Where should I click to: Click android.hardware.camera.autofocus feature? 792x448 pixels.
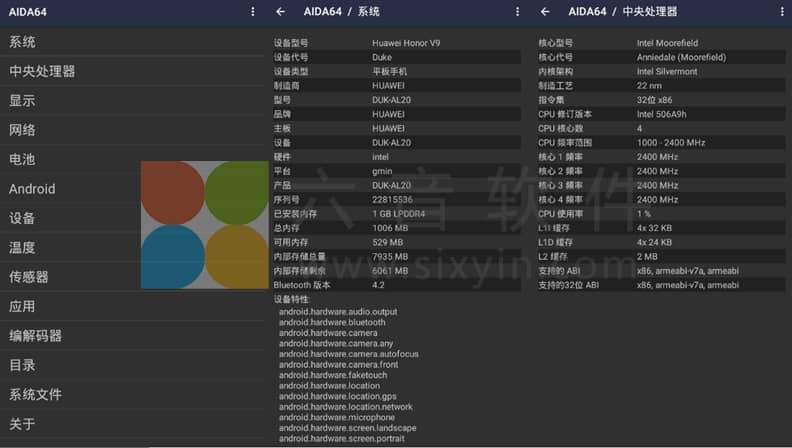pos(349,354)
